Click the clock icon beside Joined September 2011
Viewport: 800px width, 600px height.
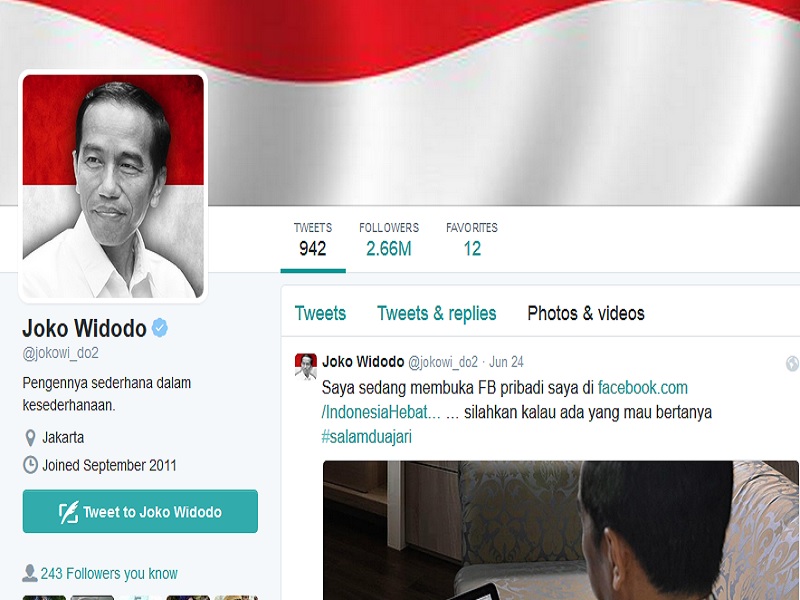click(31, 465)
